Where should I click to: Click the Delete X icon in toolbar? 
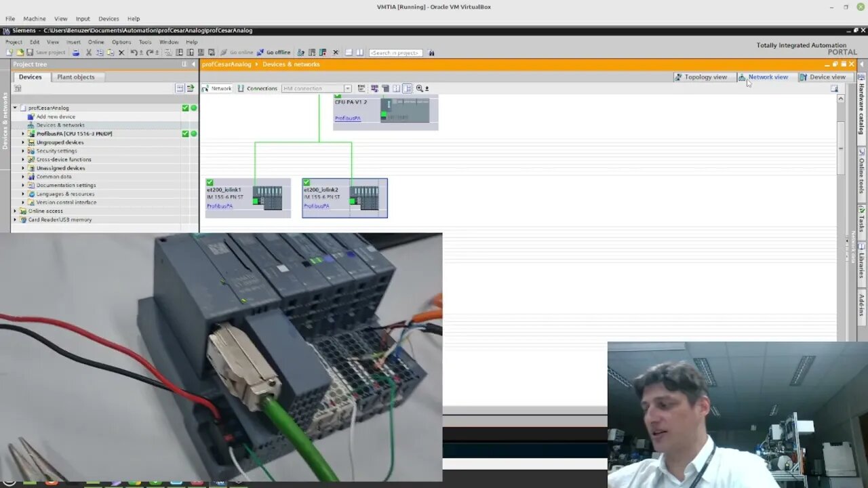[x=121, y=52]
